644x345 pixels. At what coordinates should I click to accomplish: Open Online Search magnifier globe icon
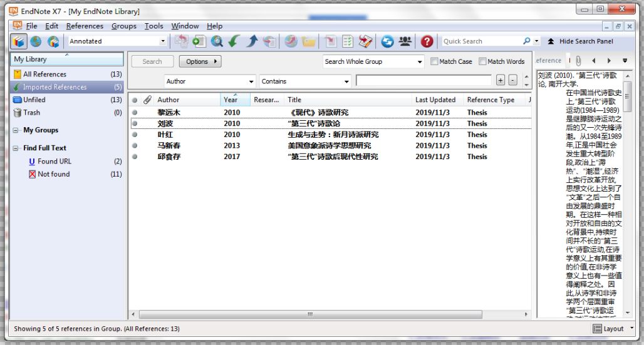click(217, 41)
